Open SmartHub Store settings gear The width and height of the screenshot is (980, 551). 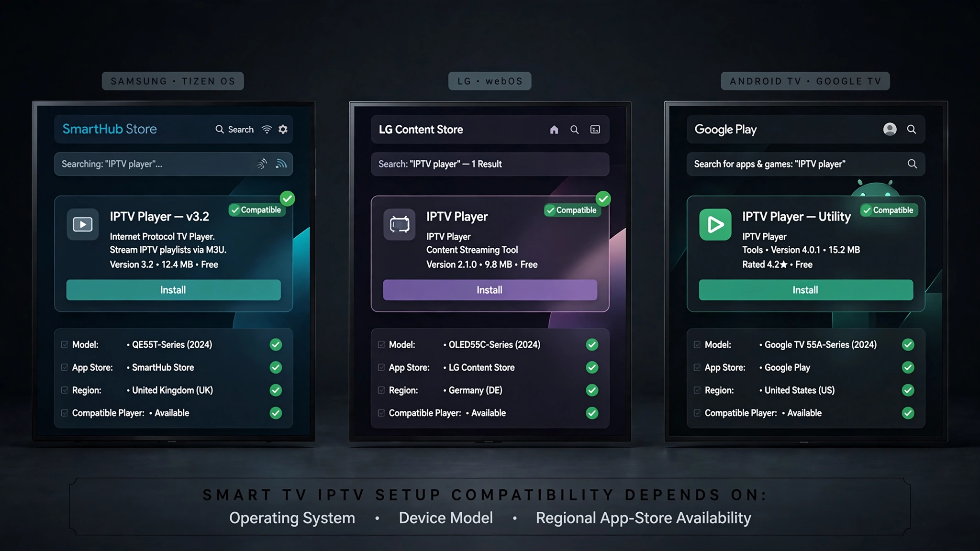pyautogui.click(x=283, y=129)
